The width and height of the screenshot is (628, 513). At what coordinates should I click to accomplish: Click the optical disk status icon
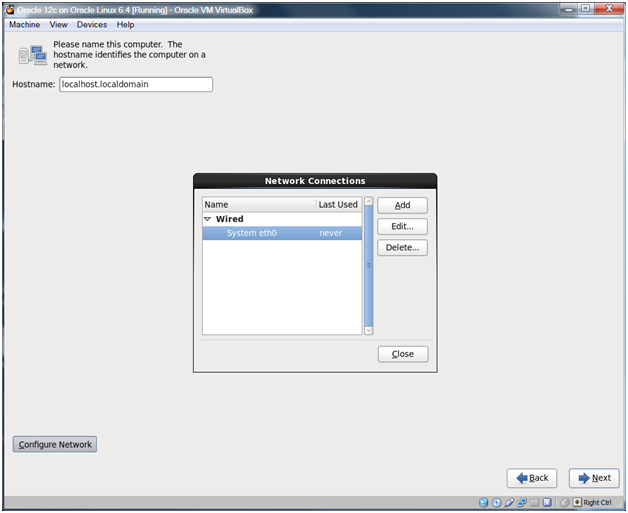coord(497,502)
